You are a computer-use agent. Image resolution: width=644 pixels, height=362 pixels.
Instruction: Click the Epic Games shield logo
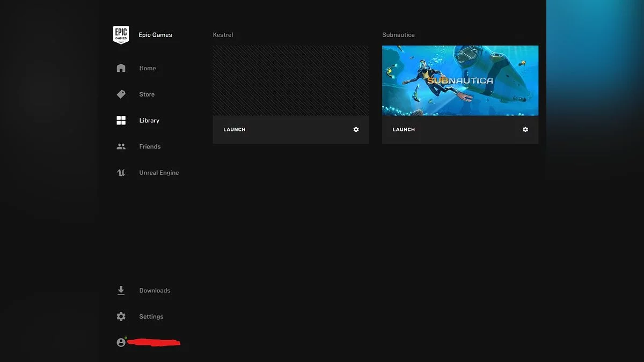tap(121, 35)
